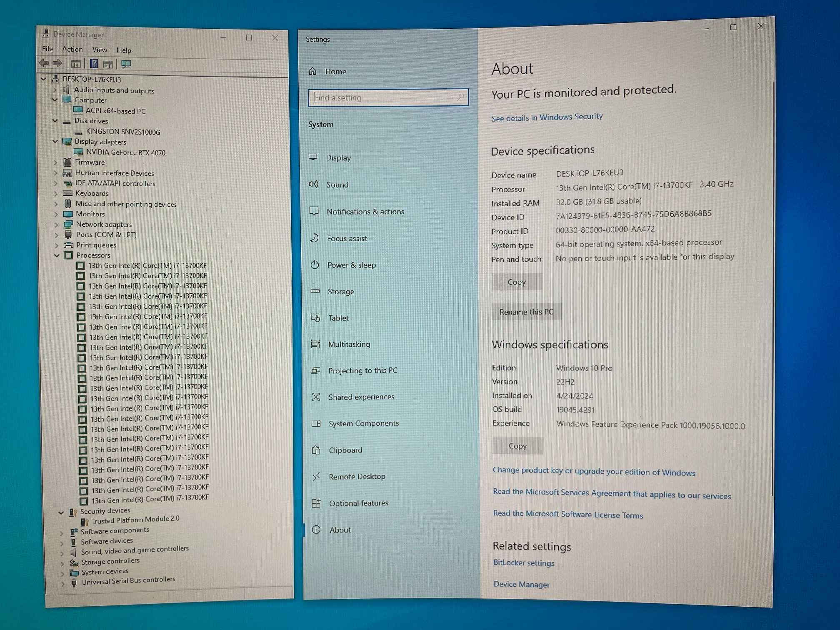Collapse the DESKTOP-L76KEU3 root node
This screenshot has width=840, height=630.
(x=43, y=78)
